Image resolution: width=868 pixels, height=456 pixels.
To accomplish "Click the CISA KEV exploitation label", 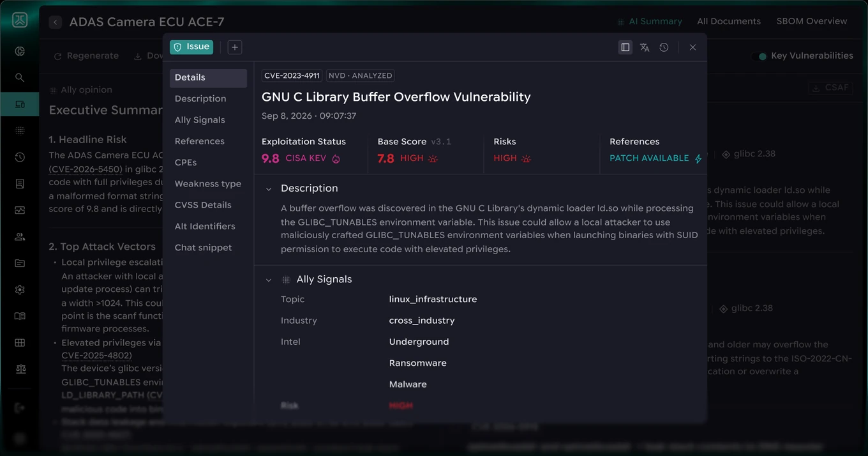I will tap(306, 158).
